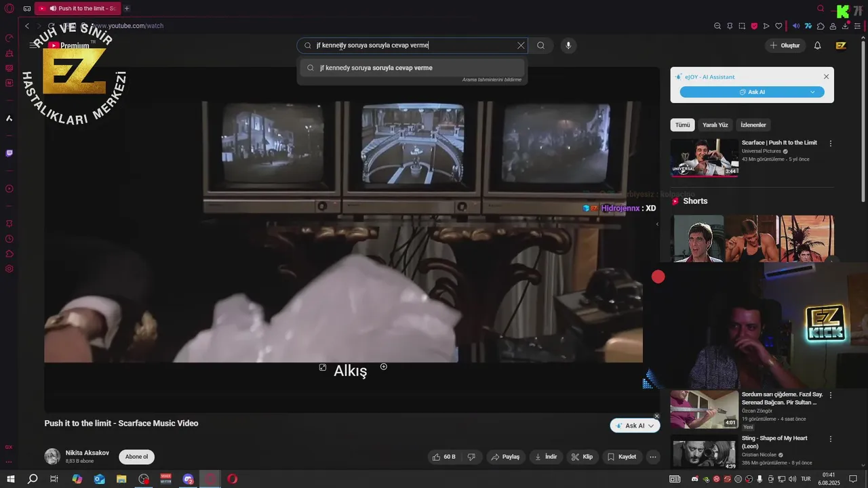Open 'Sting - Shape of My Heart' video title
Image resolution: width=868 pixels, height=488 pixels.
click(774, 442)
